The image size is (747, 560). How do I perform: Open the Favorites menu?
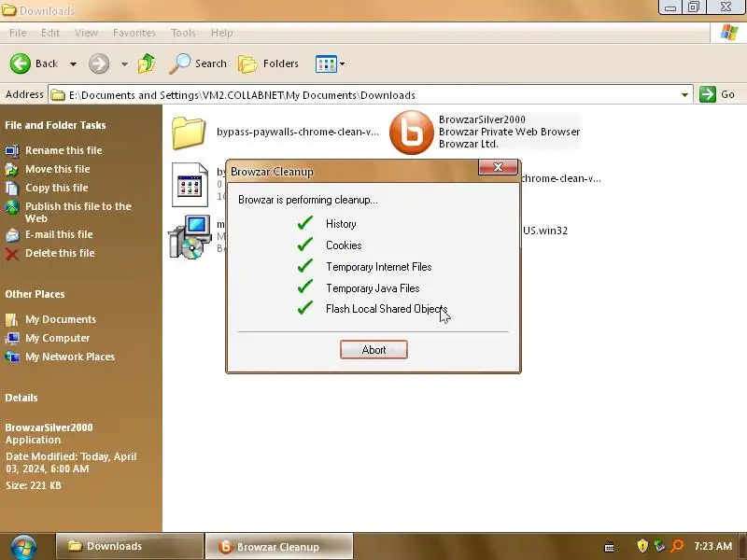134,33
